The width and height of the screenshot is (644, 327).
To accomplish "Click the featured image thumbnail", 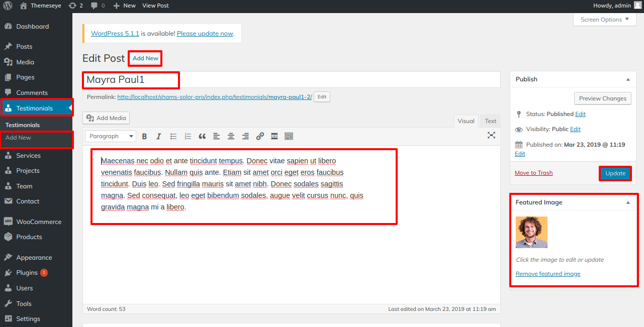I will [531, 232].
